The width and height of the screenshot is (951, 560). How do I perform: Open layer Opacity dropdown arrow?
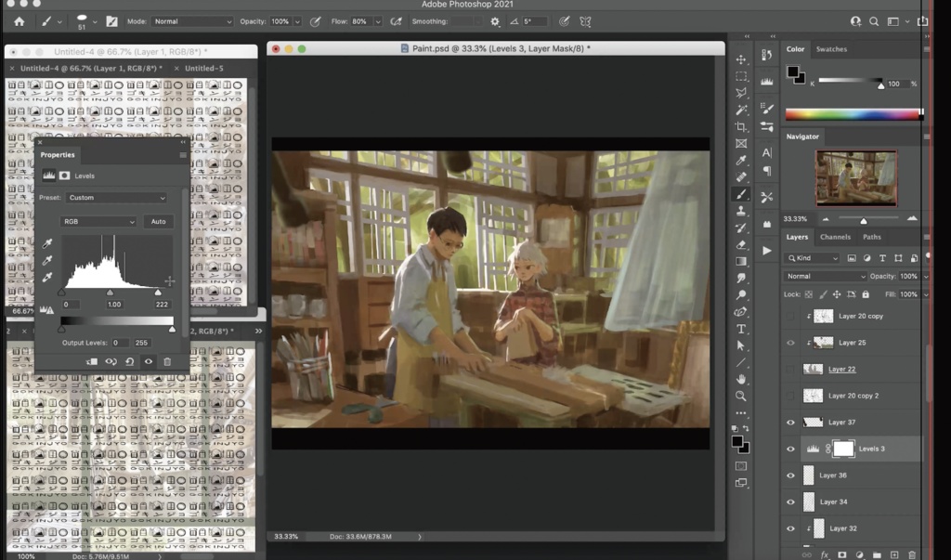(926, 276)
